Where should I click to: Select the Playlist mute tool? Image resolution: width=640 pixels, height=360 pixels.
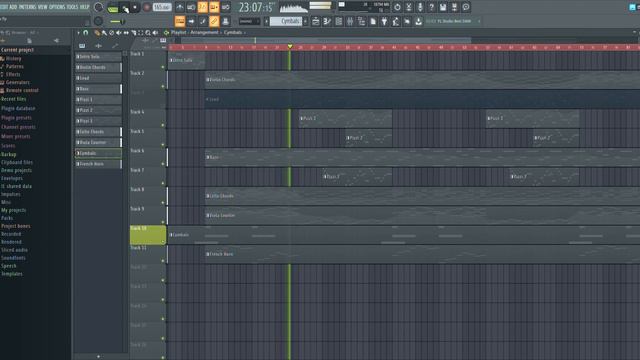[119, 33]
